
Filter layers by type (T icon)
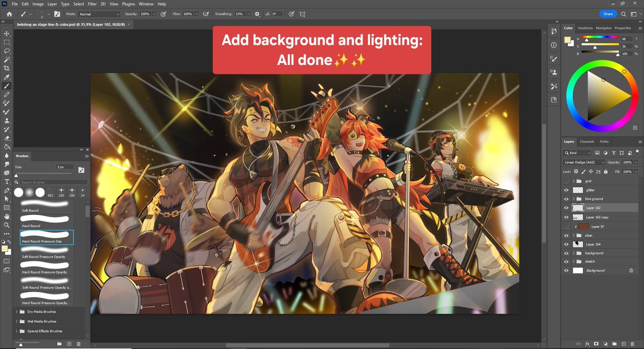[613, 153]
